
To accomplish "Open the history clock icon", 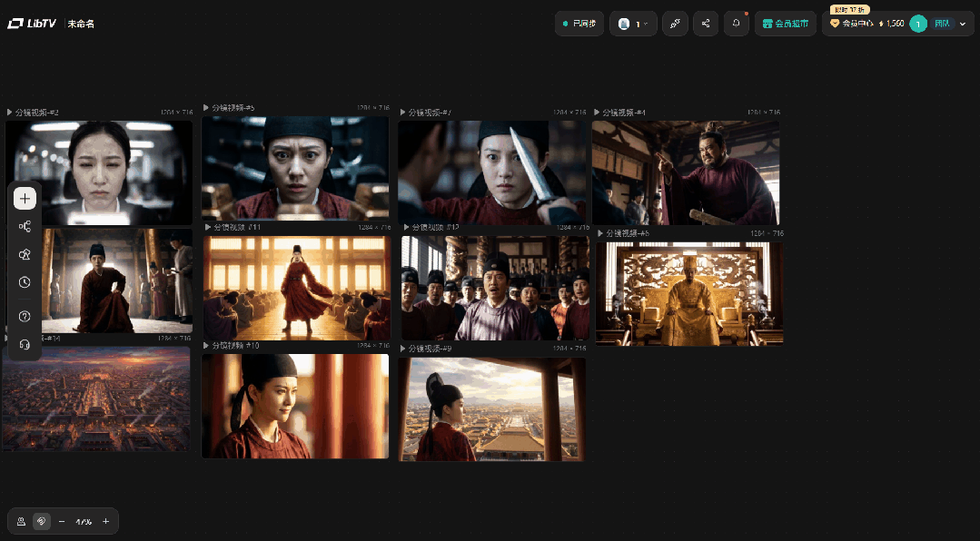I will tap(25, 282).
